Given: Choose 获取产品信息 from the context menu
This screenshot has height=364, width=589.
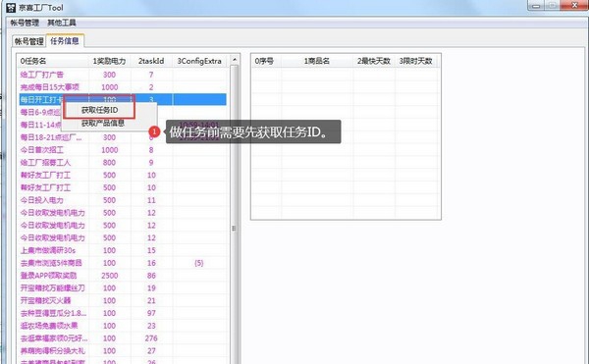Looking at the screenshot, I should (x=102, y=123).
